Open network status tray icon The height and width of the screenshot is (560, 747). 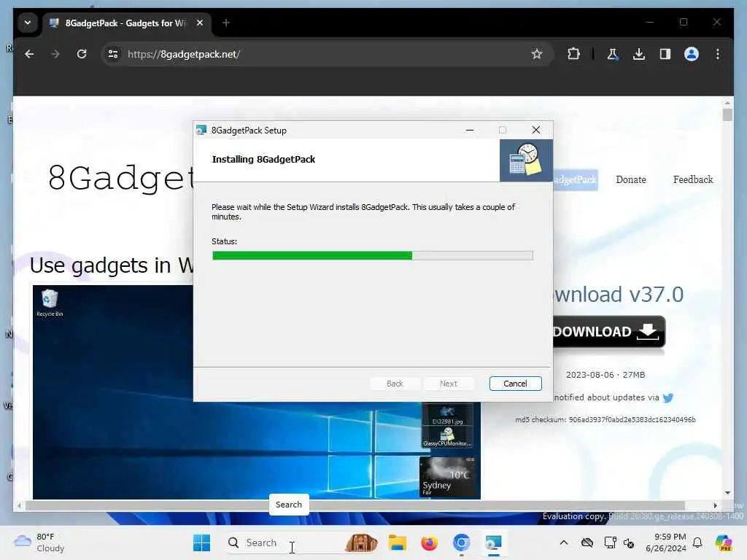pos(610,542)
